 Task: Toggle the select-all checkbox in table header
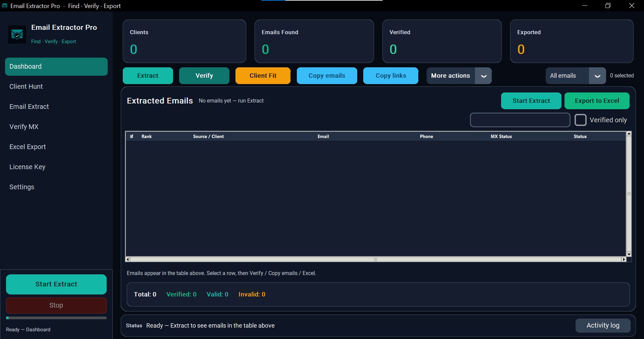click(132, 136)
